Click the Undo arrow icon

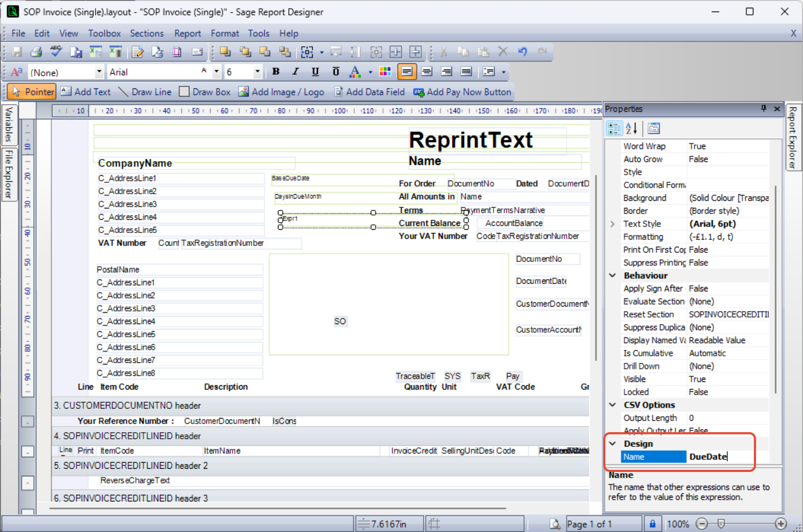click(522, 52)
